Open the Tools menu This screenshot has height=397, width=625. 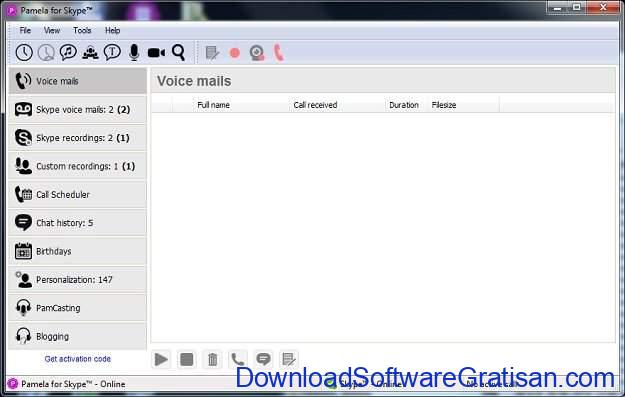click(x=82, y=30)
